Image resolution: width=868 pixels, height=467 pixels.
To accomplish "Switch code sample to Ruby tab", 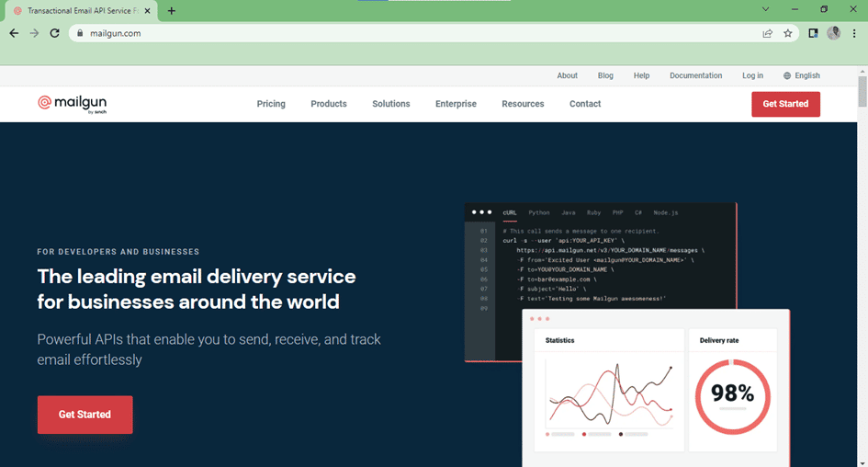I will tap(593, 212).
